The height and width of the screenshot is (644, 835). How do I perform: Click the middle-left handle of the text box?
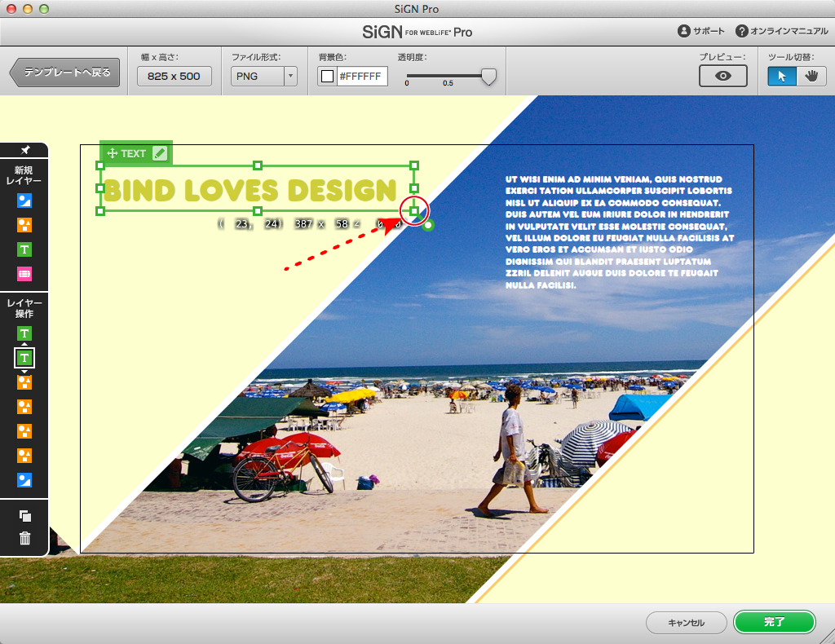(x=100, y=188)
